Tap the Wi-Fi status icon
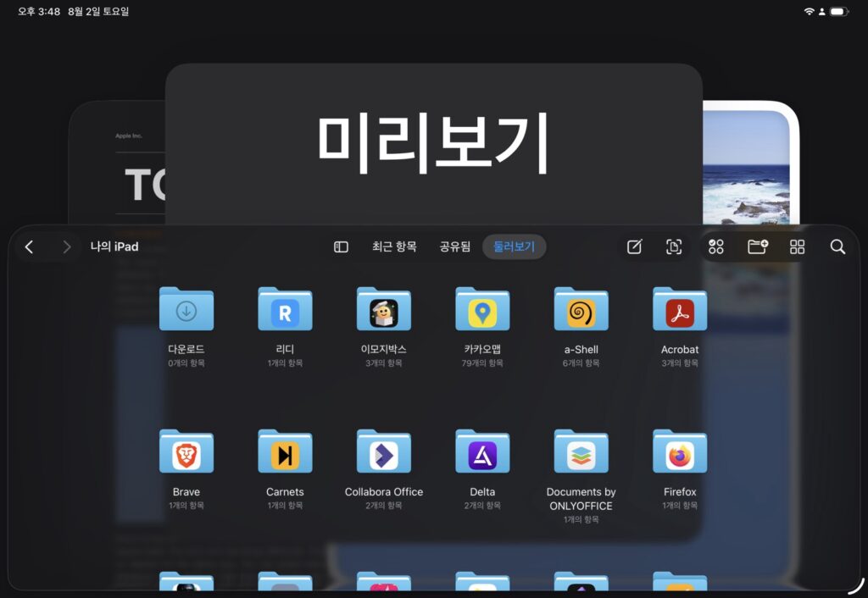This screenshot has width=868, height=598. (x=809, y=11)
